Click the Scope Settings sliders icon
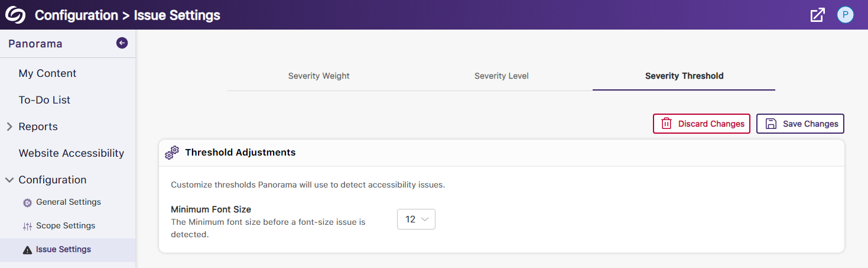The width and height of the screenshot is (868, 268). (27, 227)
